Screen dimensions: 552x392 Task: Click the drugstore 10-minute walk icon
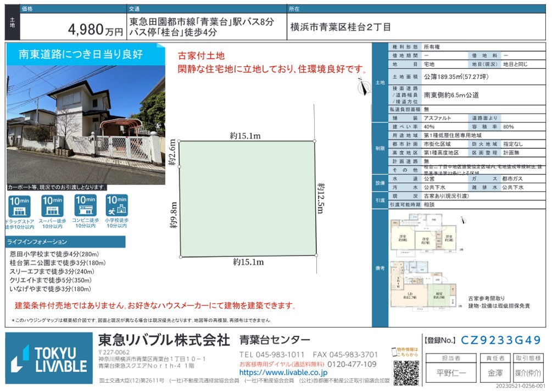point(20,206)
